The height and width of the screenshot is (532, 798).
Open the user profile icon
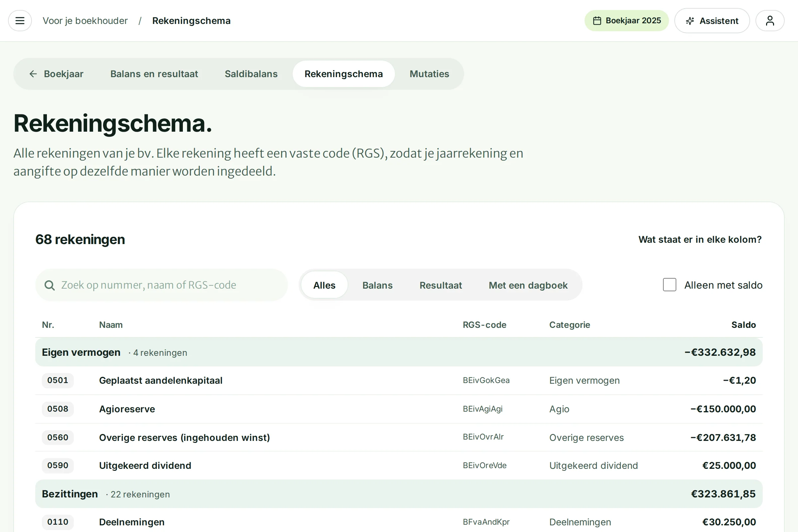770,21
